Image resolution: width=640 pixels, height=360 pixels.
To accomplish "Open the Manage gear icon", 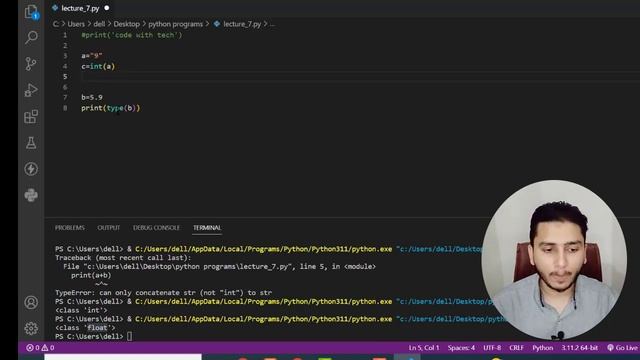I will pos(31,329).
